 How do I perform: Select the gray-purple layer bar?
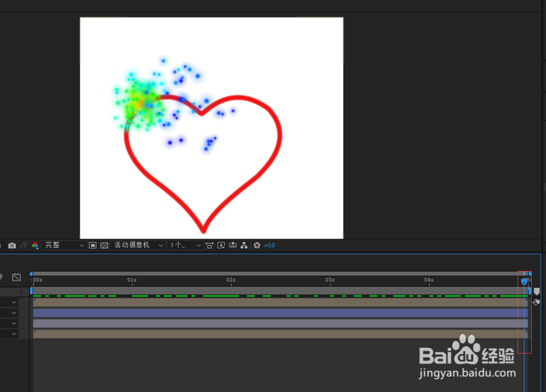(x=280, y=323)
